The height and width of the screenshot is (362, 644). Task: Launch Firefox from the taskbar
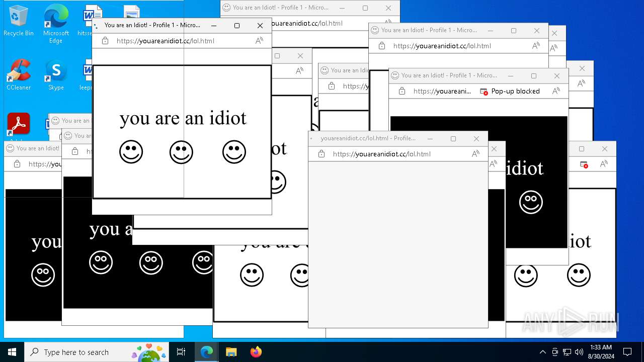point(256,352)
